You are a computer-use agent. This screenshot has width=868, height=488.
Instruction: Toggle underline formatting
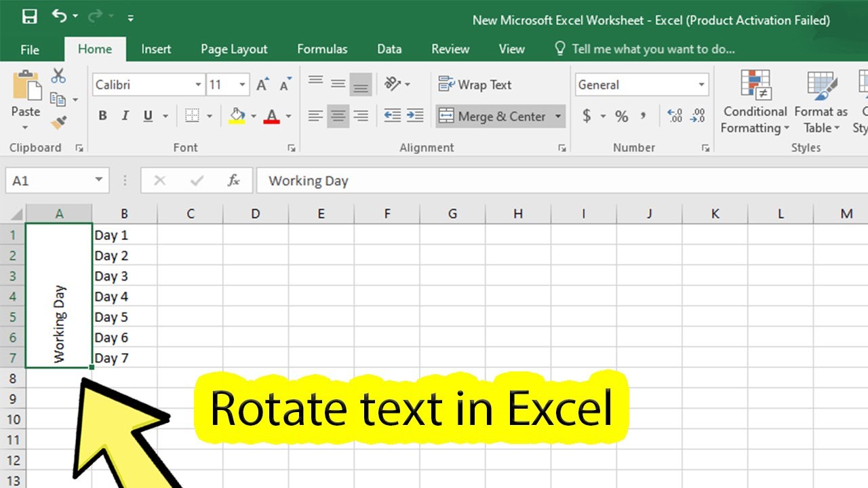pyautogui.click(x=148, y=116)
